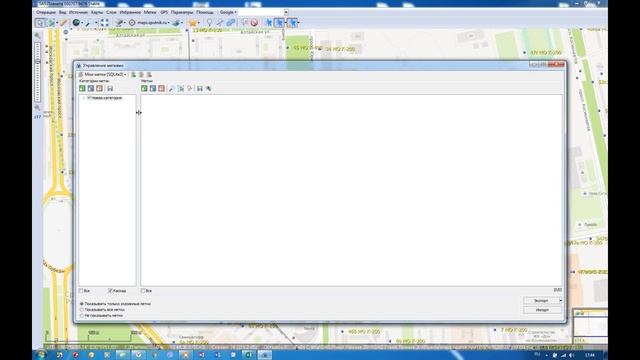This screenshot has height=360, width=640.
Task: Click the add placemark pin icon in the main toolbar
Action: (x=209, y=23)
